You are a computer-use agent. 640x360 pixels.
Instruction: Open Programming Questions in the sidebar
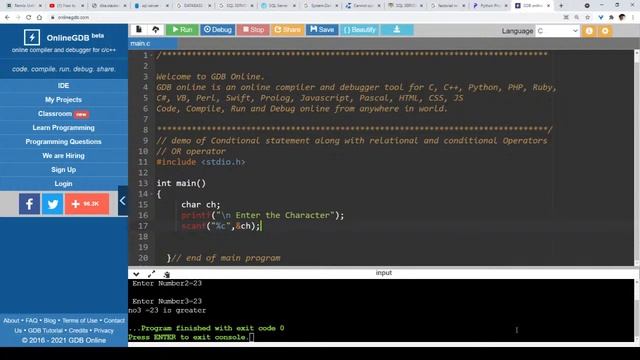tap(63, 142)
